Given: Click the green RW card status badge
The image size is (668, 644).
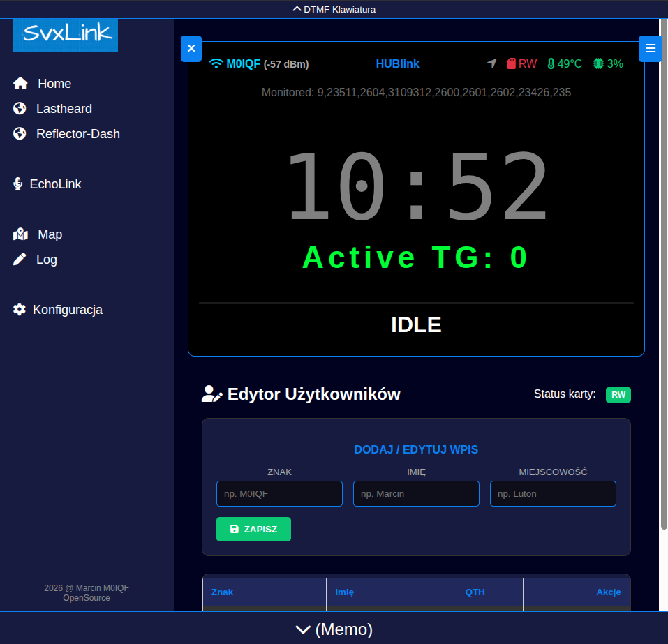Looking at the screenshot, I should tap(618, 395).
